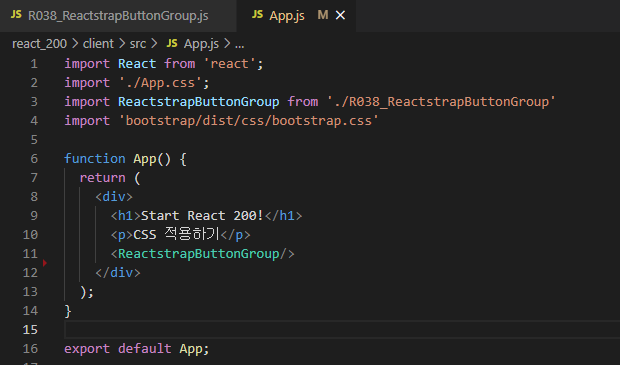Close the App.js tab
The height and width of the screenshot is (365, 620).
click(340, 15)
